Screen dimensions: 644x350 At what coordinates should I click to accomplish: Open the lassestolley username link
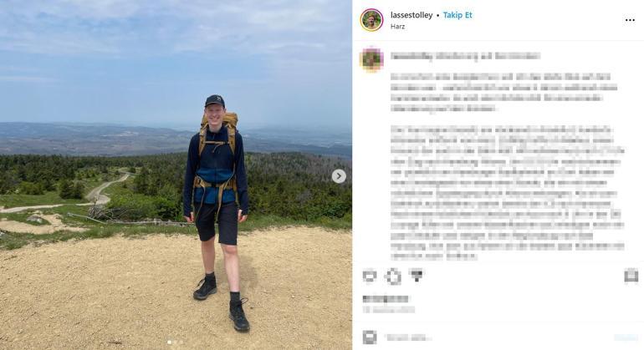(x=411, y=15)
